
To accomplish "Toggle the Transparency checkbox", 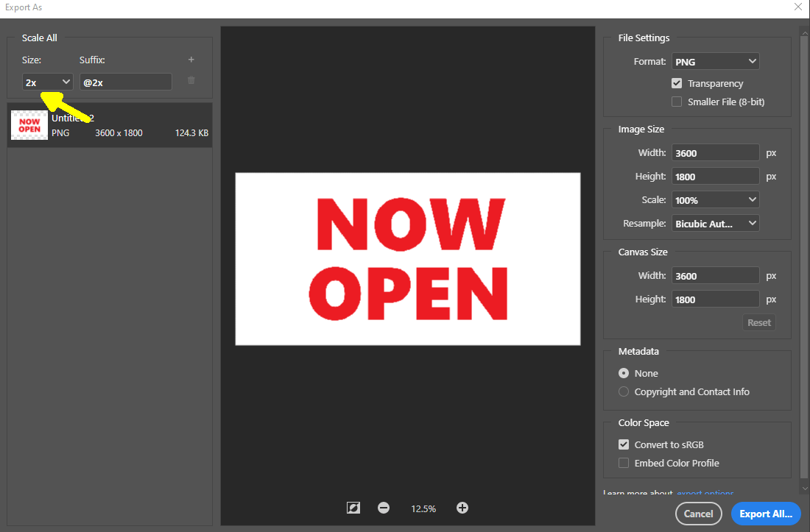I will pos(677,83).
